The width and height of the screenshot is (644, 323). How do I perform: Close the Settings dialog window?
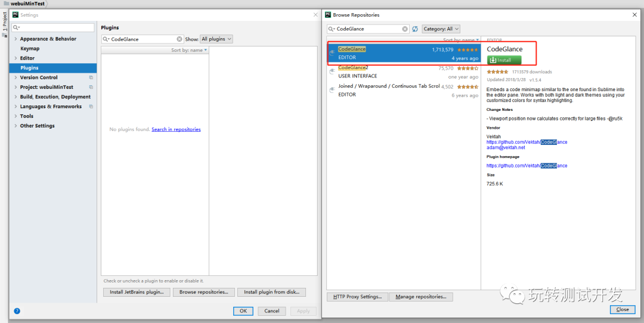315,15
